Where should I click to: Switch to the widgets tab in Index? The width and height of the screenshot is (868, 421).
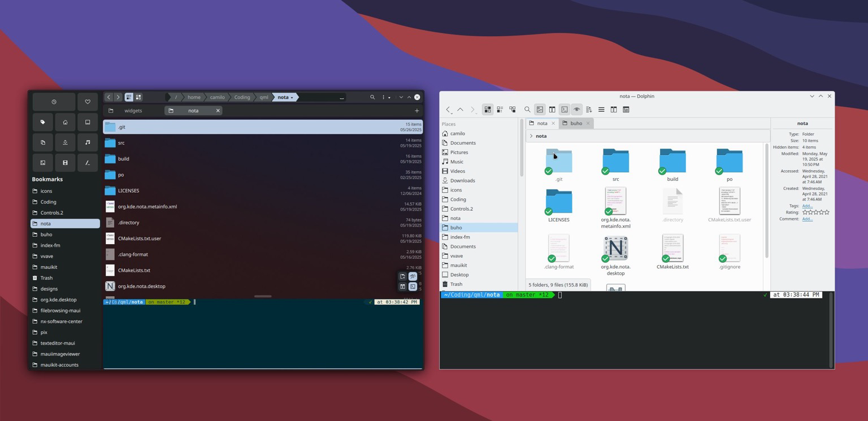pos(133,111)
